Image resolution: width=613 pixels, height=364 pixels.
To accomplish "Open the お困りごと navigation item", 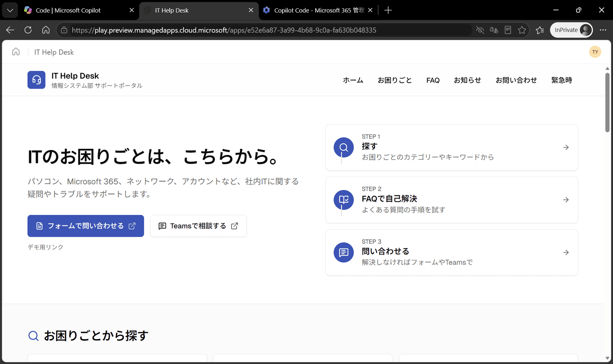I will click(x=395, y=80).
